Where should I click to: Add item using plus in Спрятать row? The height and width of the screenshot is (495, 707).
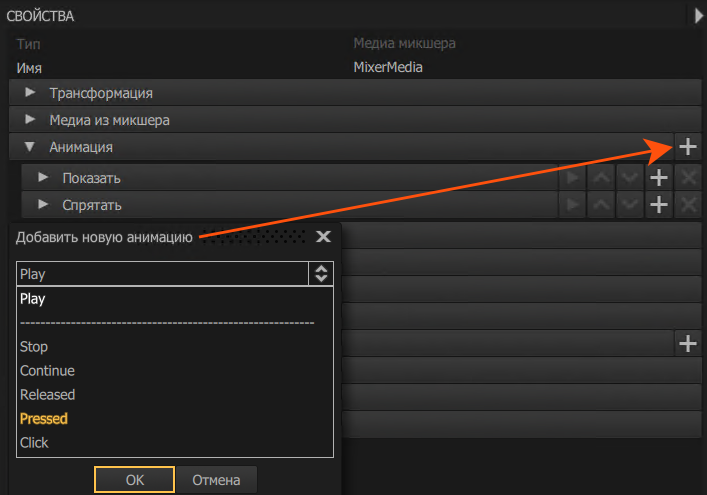(659, 205)
